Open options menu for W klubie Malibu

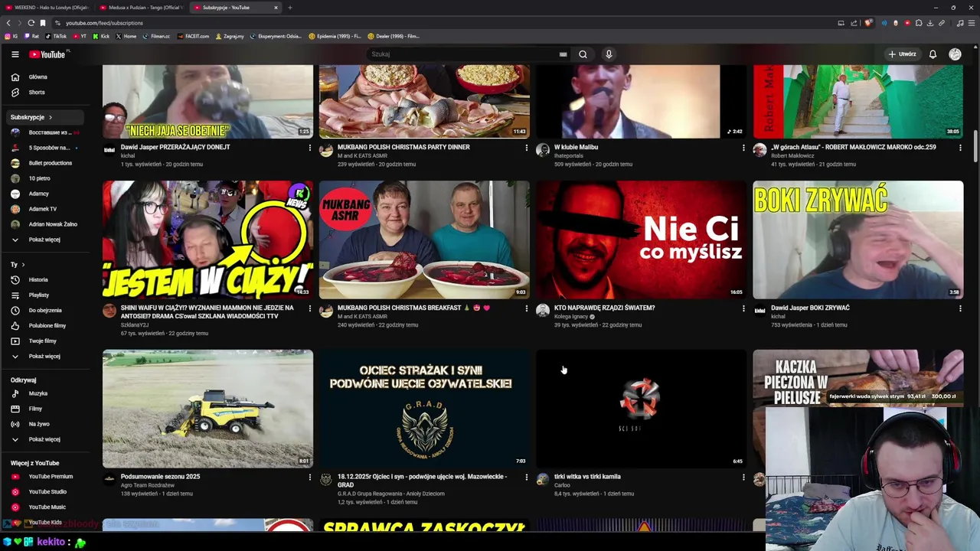[x=743, y=148]
